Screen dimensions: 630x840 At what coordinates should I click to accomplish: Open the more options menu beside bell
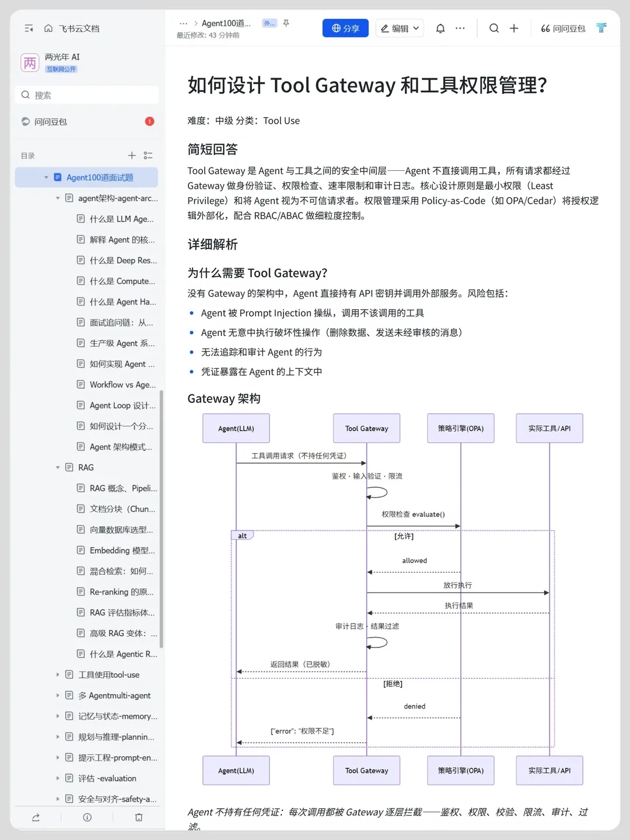point(460,28)
